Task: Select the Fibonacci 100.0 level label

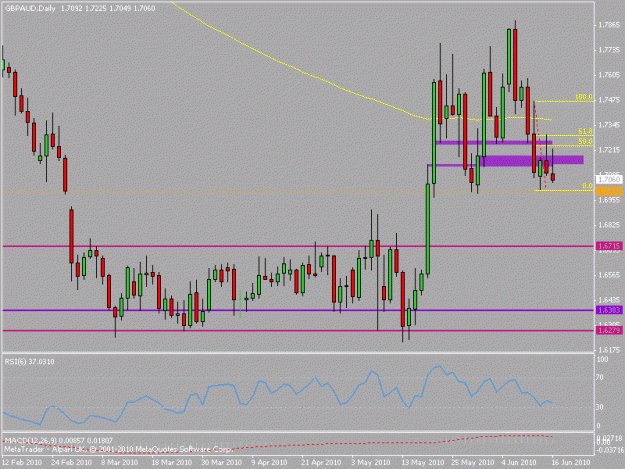Action: point(584,97)
